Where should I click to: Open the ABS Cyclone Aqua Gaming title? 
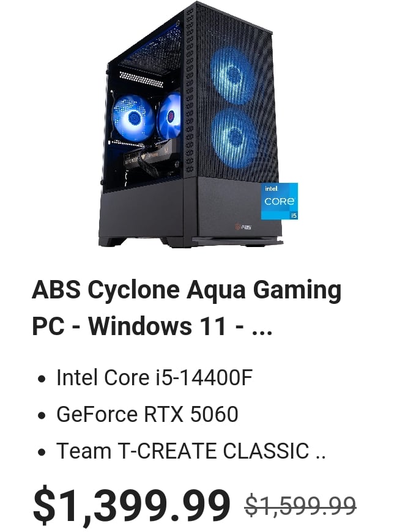tap(187, 289)
